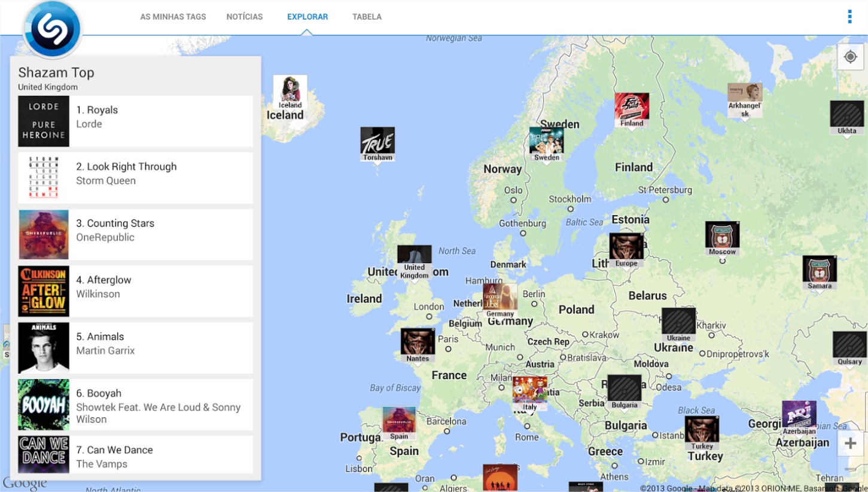
Task: Select the Finland map marker
Action: (632, 109)
